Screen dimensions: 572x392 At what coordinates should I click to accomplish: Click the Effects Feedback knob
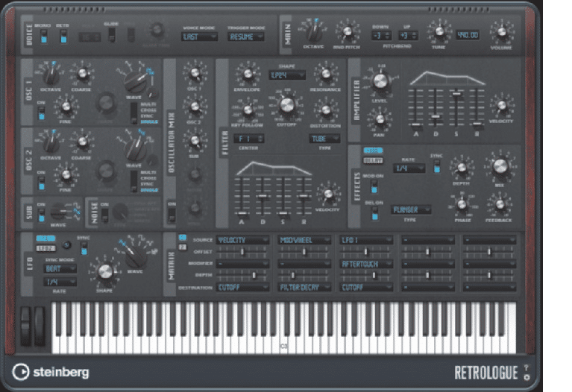(500, 204)
